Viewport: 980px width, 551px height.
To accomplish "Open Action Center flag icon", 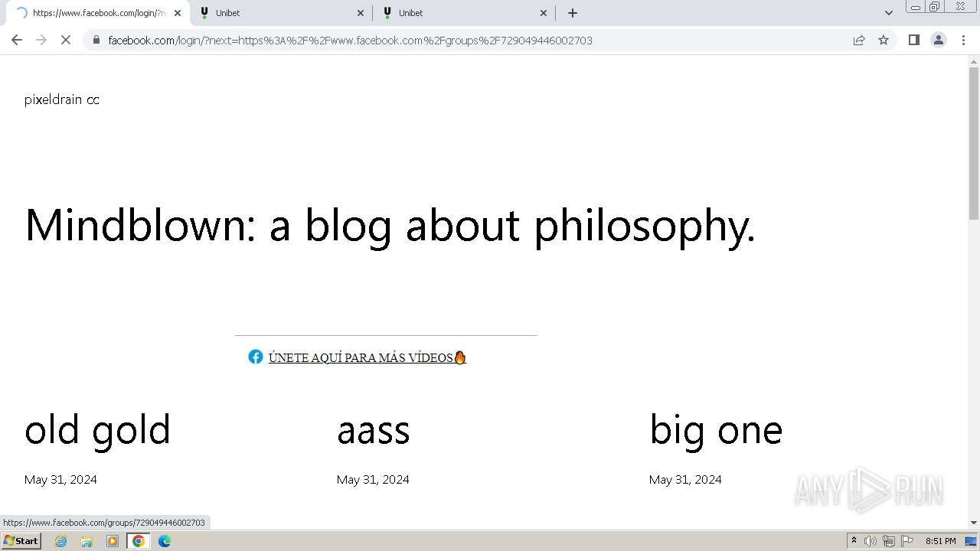I will 907,541.
